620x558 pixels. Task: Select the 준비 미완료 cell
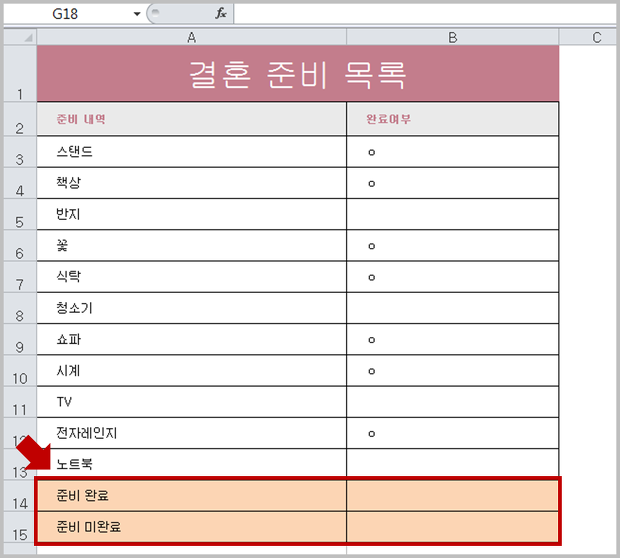(x=191, y=527)
